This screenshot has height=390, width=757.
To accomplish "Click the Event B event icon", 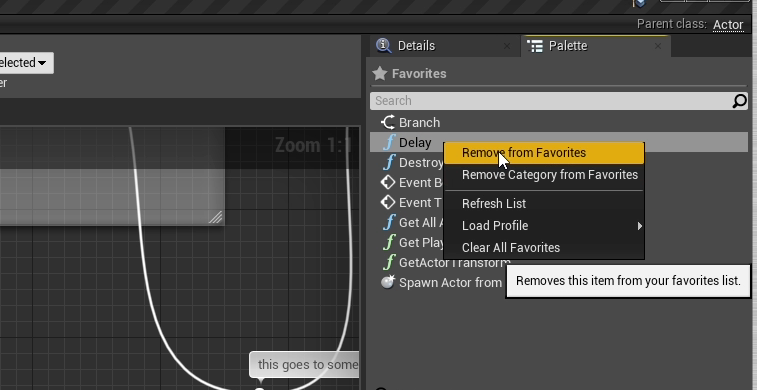I will pos(388,182).
